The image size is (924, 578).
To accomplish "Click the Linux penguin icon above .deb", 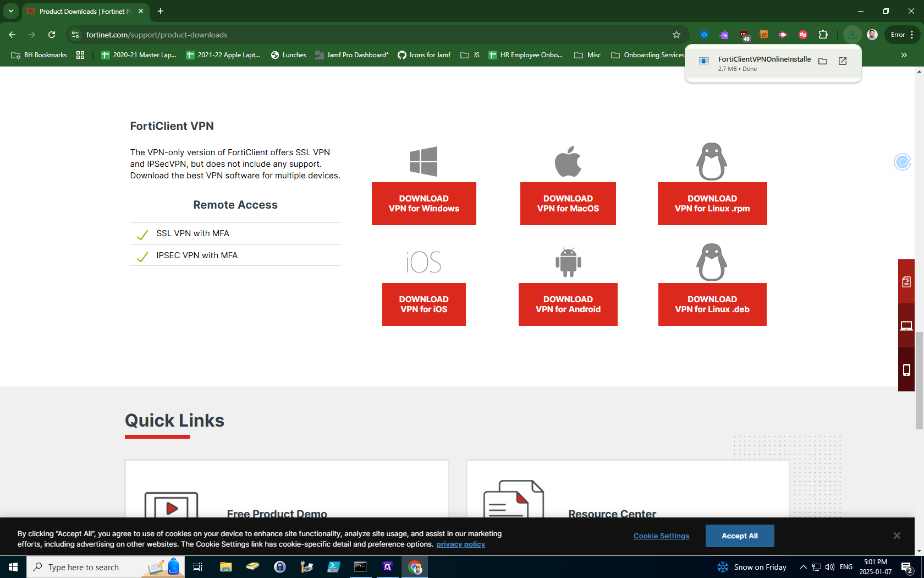I will coord(712,262).
